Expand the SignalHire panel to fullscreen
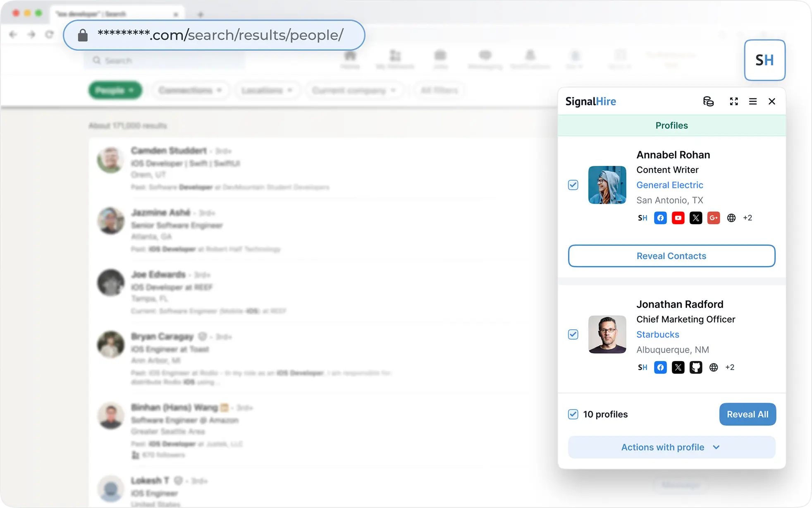Screen dimensions: 812x508 pos(734,101)
